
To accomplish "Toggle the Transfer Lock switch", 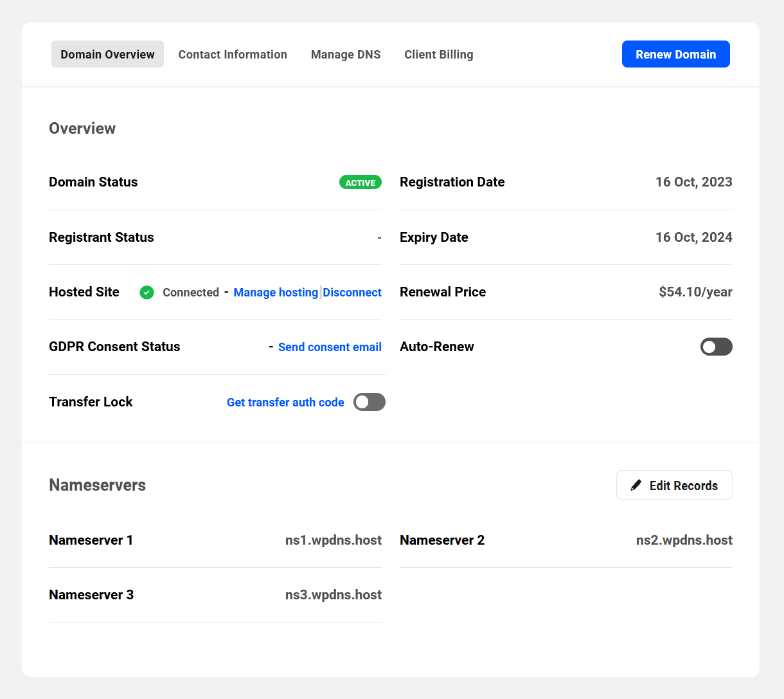I will pyautogui.click(x=370, y=402).
